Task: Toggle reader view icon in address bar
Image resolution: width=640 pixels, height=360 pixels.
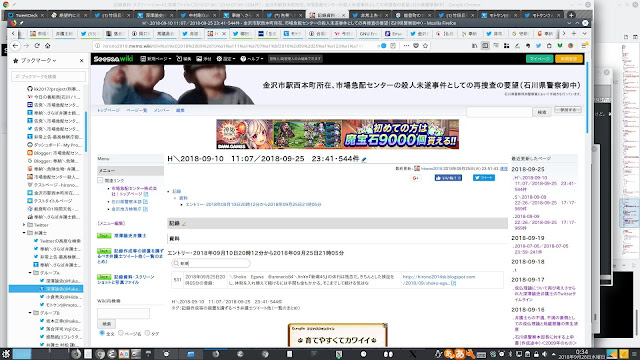Action: [393, 46]
